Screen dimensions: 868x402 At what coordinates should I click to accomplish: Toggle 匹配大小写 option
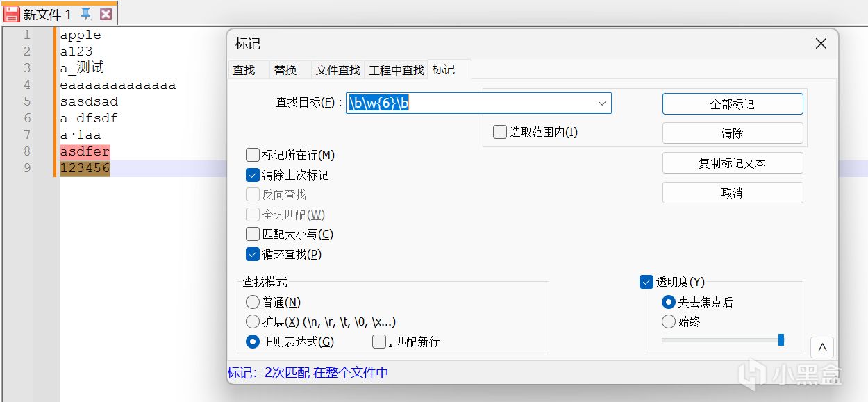[253, 234]
